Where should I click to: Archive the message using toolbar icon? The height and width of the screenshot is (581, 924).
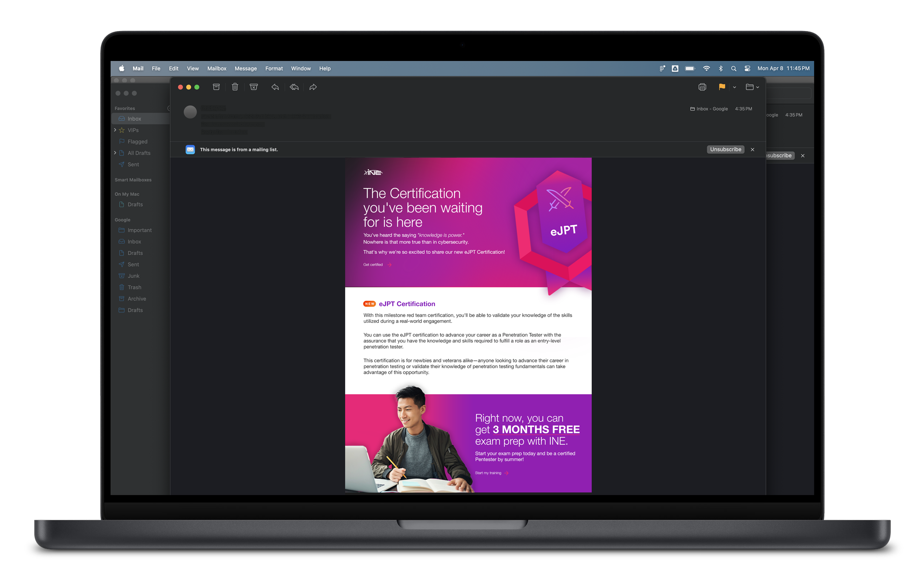[x=216, y=87]
